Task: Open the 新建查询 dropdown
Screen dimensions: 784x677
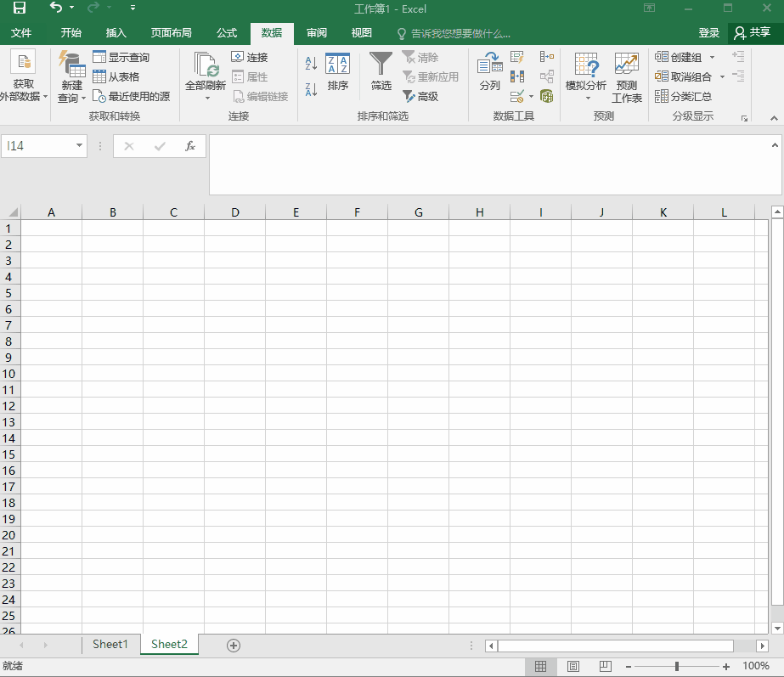Action: coord(71,76)
